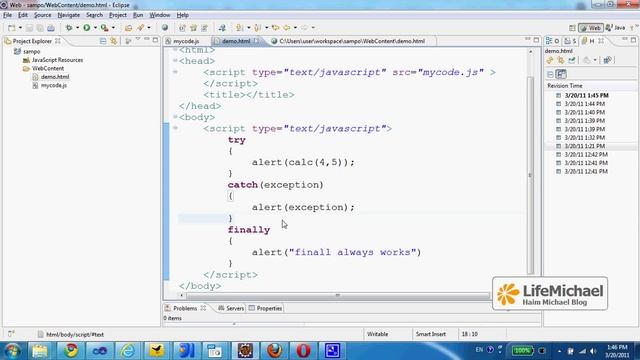Run the project with green play icon

(x=87, y=28)
